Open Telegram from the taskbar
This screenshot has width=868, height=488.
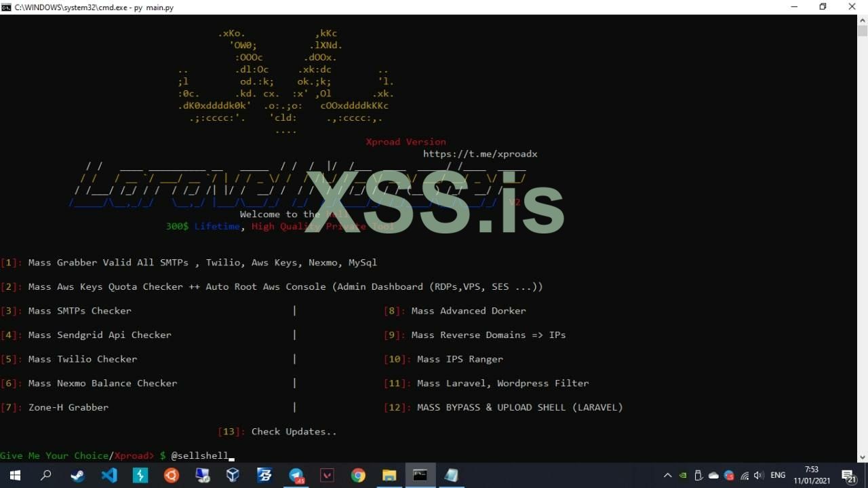pos(296,475)
